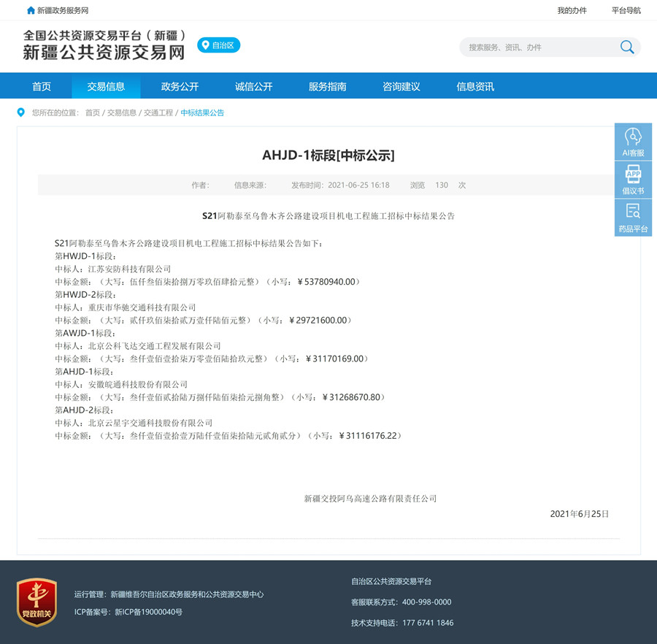Click the 2021年6月25日 date text
The width and height of the screenshot is (657, 644).
(x=580, y=514)
